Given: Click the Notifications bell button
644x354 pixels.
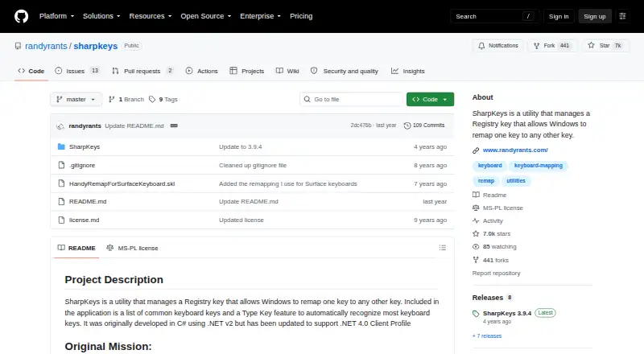Looking at the screenshot, I should pos(497,46).
